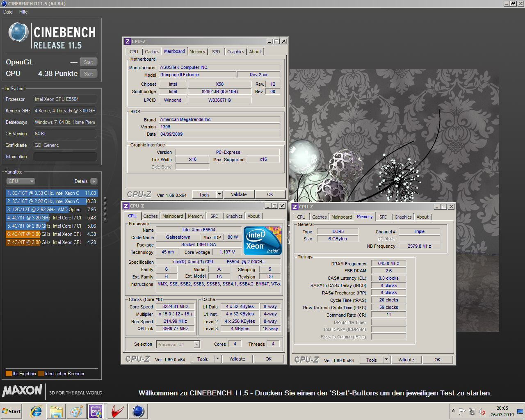
Task: Select ranking entry 1 with score 11.69
Action: (52, 193)
